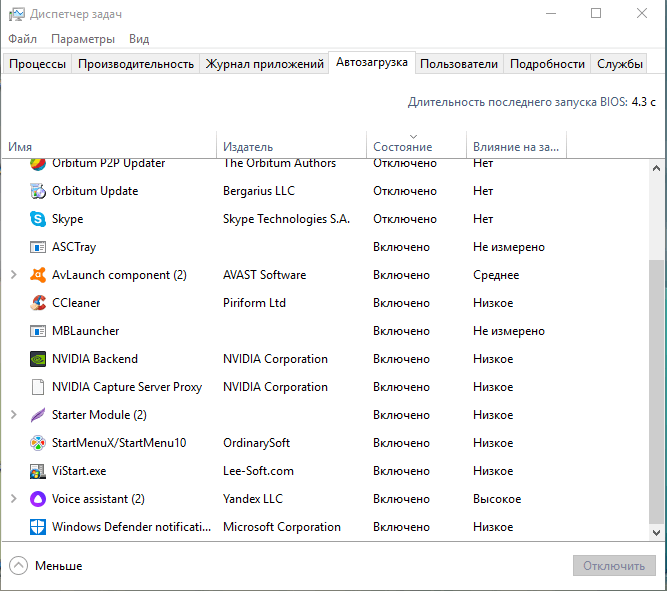Collapse to fewer details with the Меньше arrow

point(18,565)
